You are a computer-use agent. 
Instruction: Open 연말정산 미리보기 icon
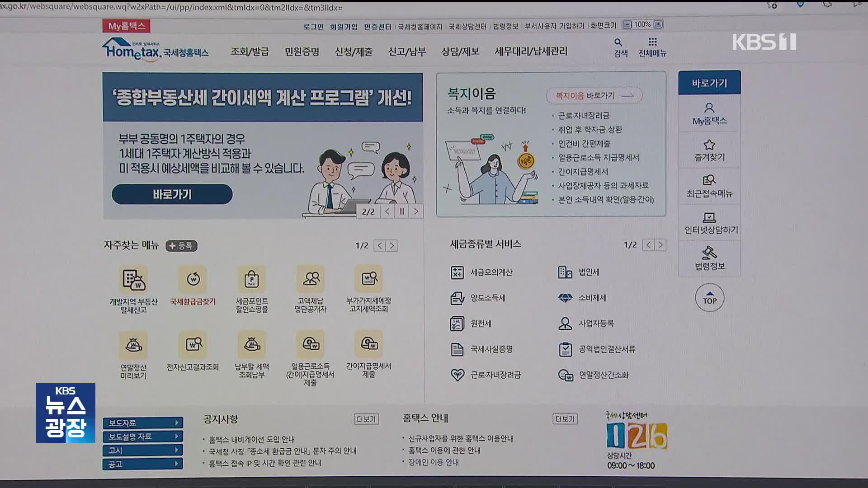(x=133, y=345)
